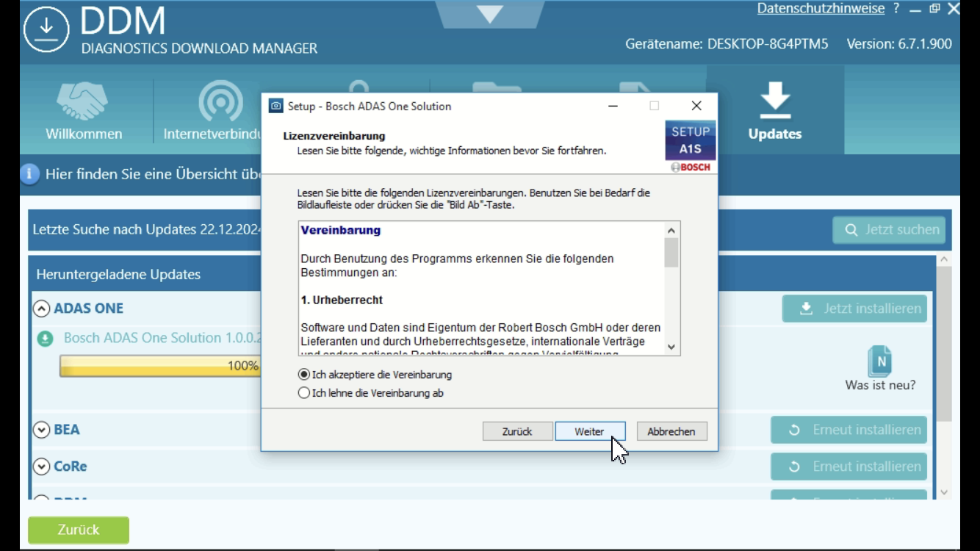The width and height of the screenshot is (980, 551).
Task: Click the DDM download logo icon
Action: pyautogui.click(x=46, y=30)
